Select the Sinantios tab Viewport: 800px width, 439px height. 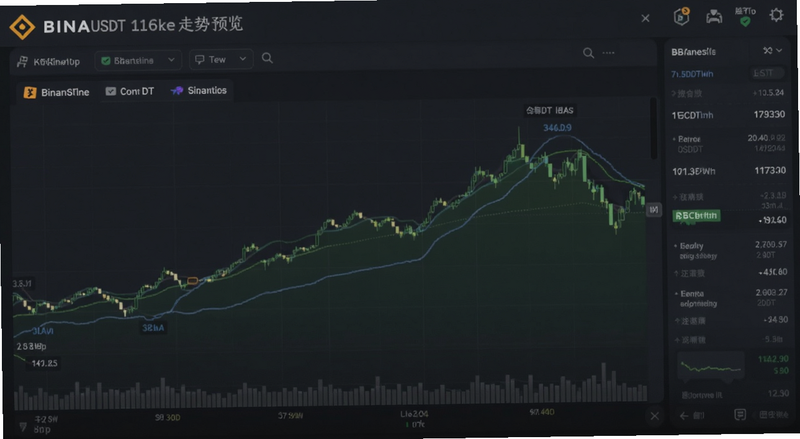click(x=199, y=90)
